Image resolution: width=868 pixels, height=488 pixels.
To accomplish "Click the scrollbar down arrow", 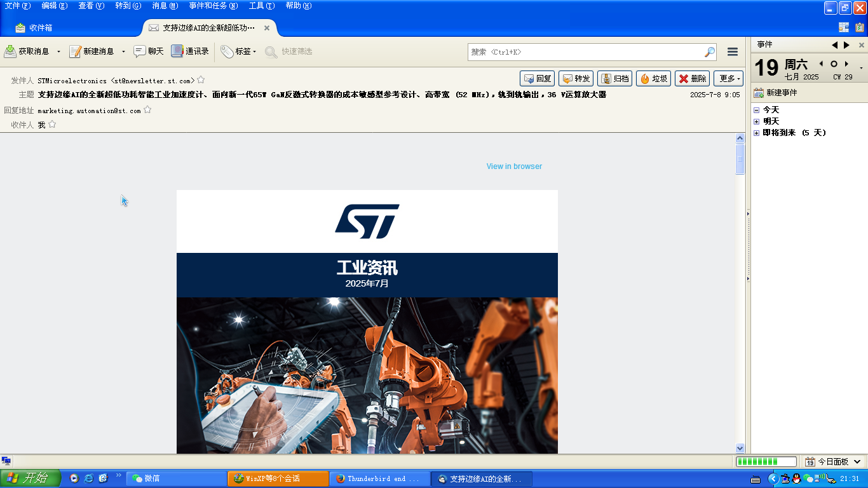I will click(x=740, y=448).
